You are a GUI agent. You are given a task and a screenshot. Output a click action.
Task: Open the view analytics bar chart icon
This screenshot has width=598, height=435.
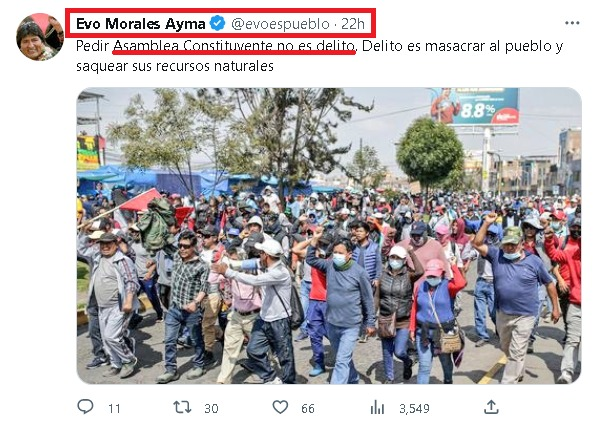coord(377,407)
